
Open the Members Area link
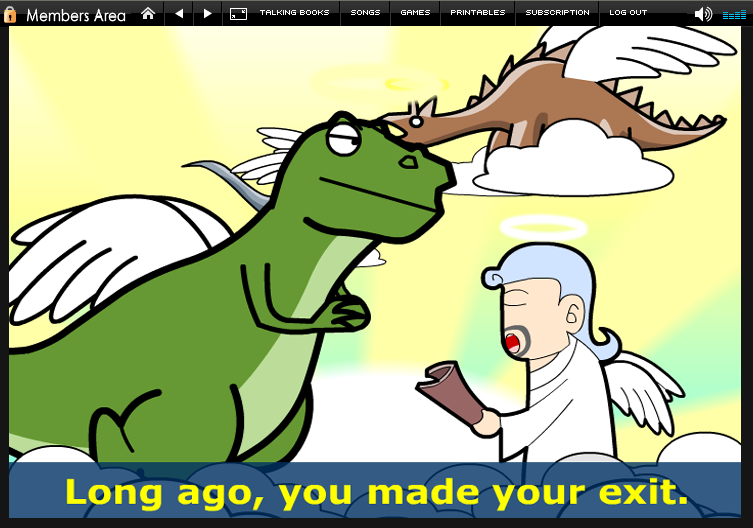click(76, 14)
